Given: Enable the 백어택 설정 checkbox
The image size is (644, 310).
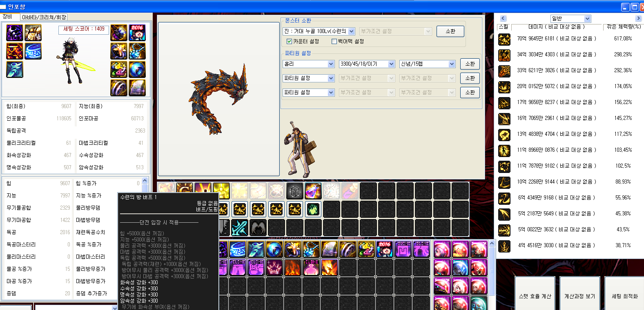Looking at the screenshot, I should (348, 41).
